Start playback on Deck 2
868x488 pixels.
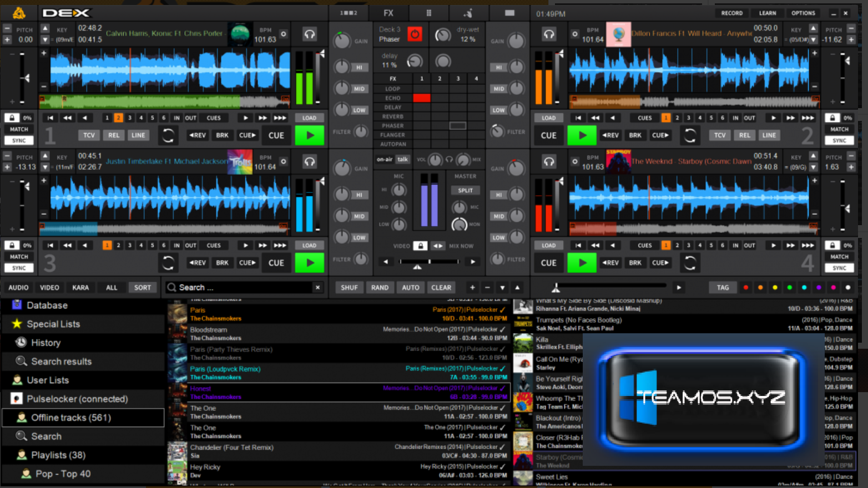(x=582, y=135)
